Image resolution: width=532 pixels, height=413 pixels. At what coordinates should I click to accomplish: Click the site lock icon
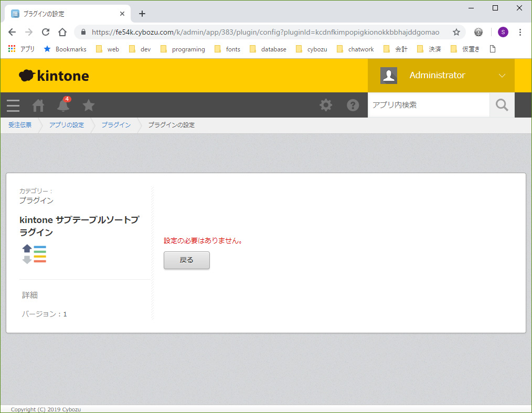(x=83, y=32)
